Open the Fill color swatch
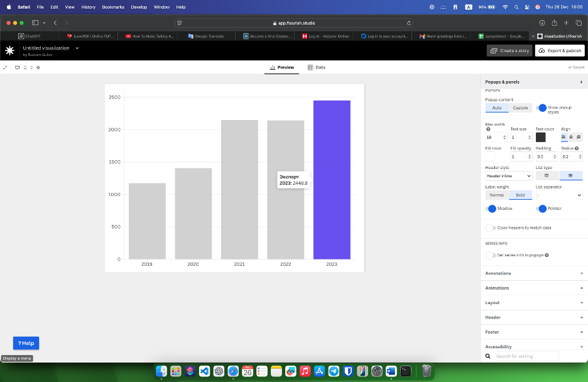The image size is (588, 382). click(x=490, y=156)
